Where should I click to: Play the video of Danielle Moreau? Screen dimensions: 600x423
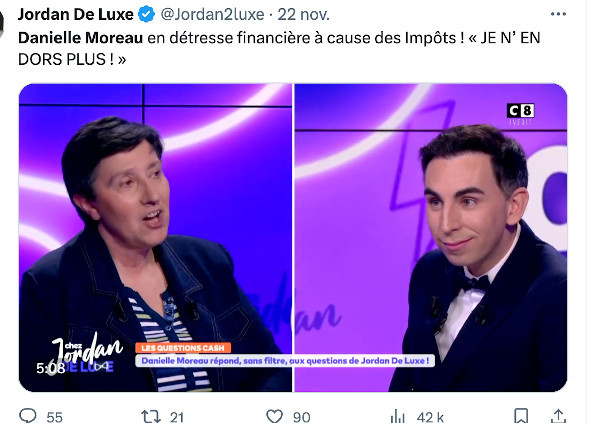coord(293,237)
